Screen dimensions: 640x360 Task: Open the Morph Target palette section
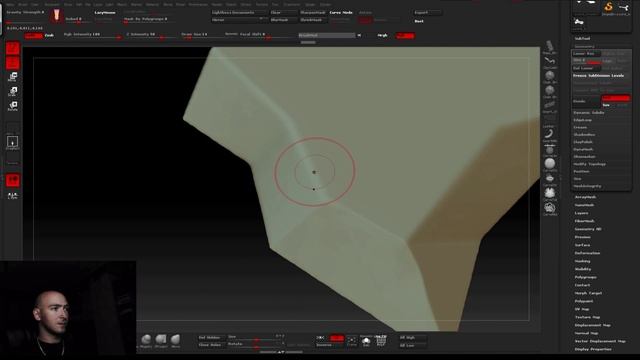[x=589, y=293]
